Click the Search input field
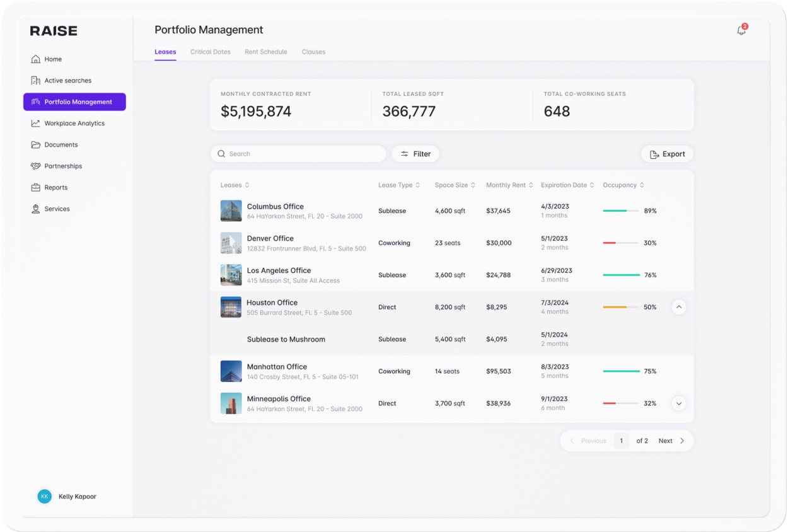This screenshot has height=532, width=788. (298, 154)
